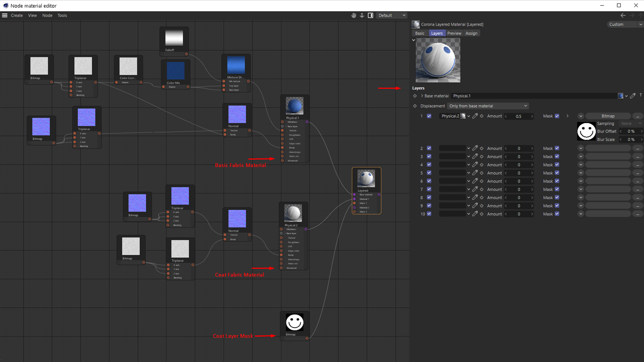This screenshot has height=362, width=644.
Task: Disable the layer 1 enable checkbox
Action: (x=429, y=116)
